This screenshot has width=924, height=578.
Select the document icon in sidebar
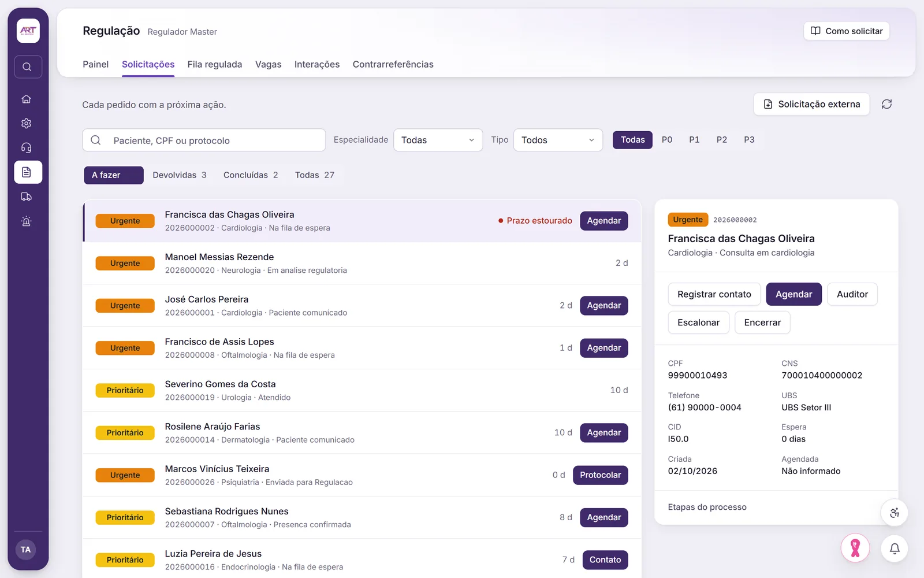(28, 172)
